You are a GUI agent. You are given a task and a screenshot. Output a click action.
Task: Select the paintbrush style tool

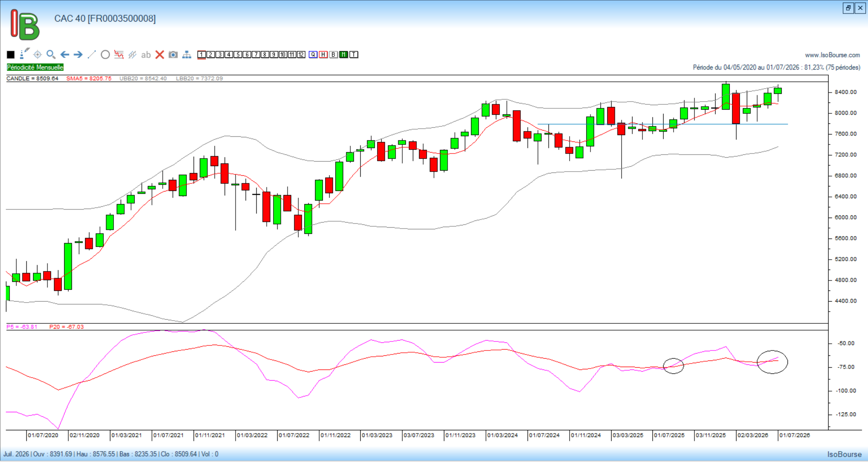pos(24,54)
